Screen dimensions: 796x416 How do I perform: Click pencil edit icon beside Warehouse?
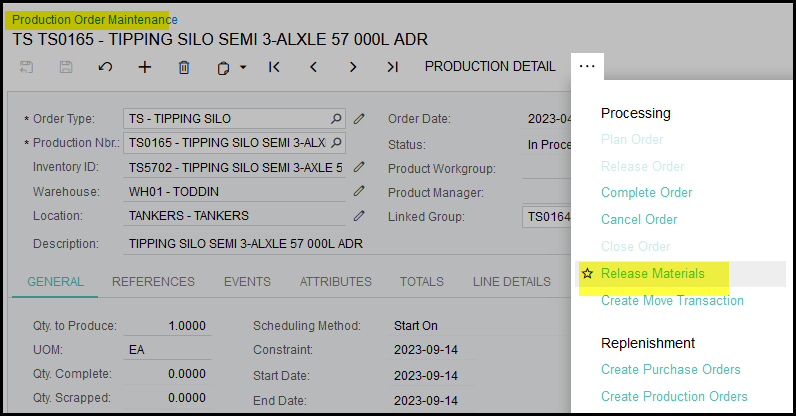(x=359, y=191)
